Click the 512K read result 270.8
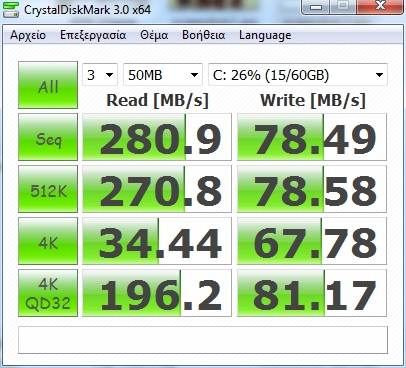Screen dimensions: 406x368 [x=157, y=189]
